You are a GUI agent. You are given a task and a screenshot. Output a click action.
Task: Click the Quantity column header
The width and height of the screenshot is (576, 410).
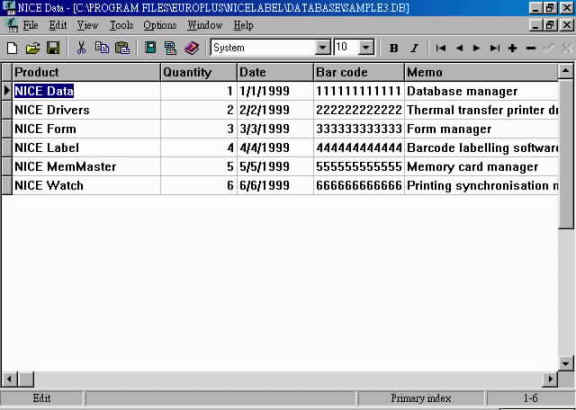199,72
